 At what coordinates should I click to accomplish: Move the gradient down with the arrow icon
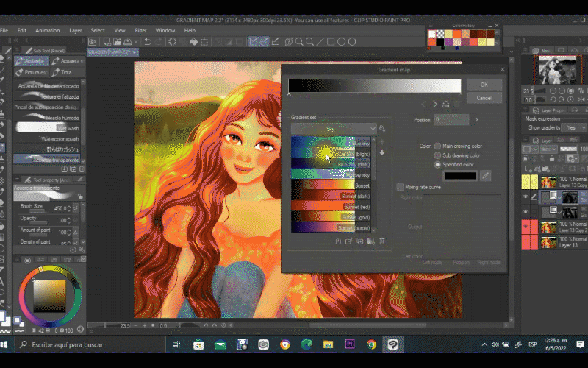[x=382, y=152]
